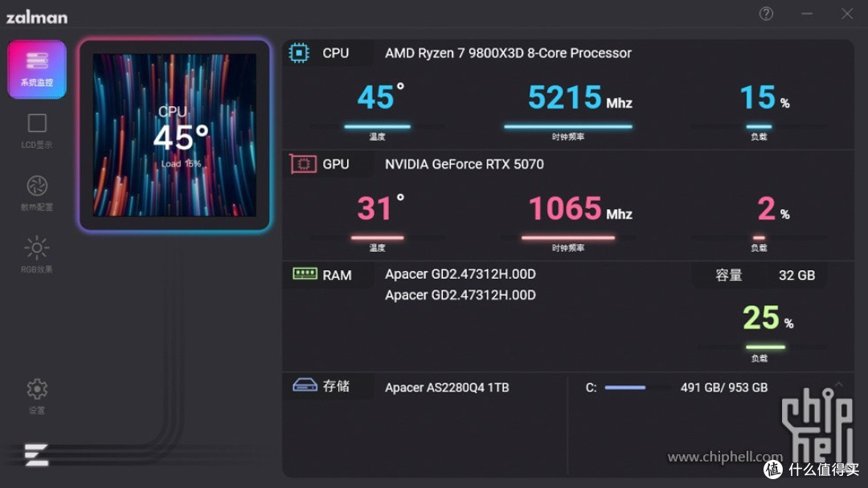The image size is (868, 488).
Task: Click the CPU temperature value 45°
Action: point(381,97)
